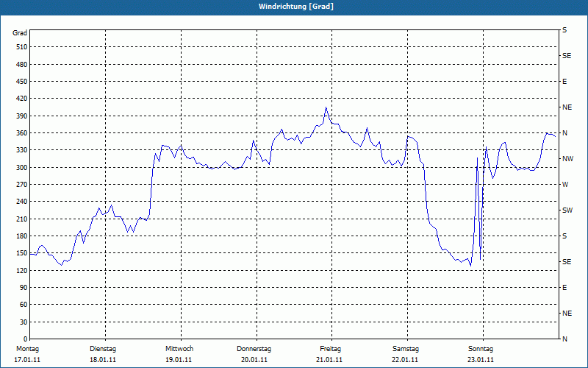Click the 510 value on left axis
This screenshot has width=588, height=368.
pyautogui.click(x=22, y=47)
